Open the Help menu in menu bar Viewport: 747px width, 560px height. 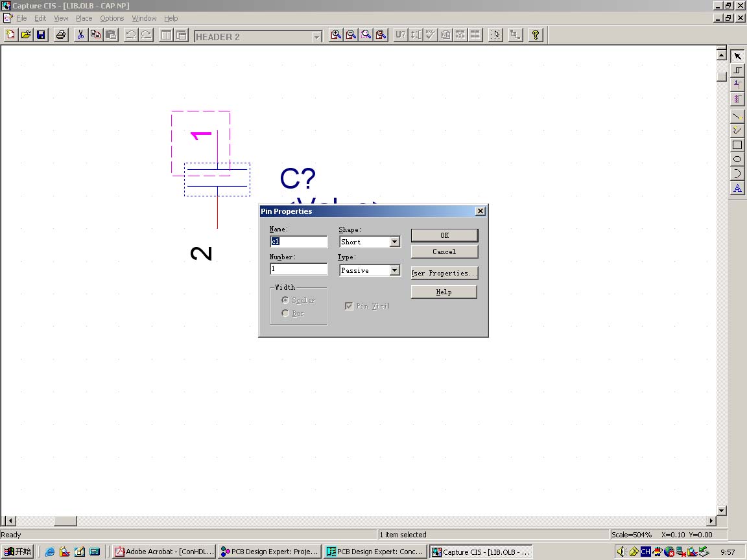pos(171,18)
